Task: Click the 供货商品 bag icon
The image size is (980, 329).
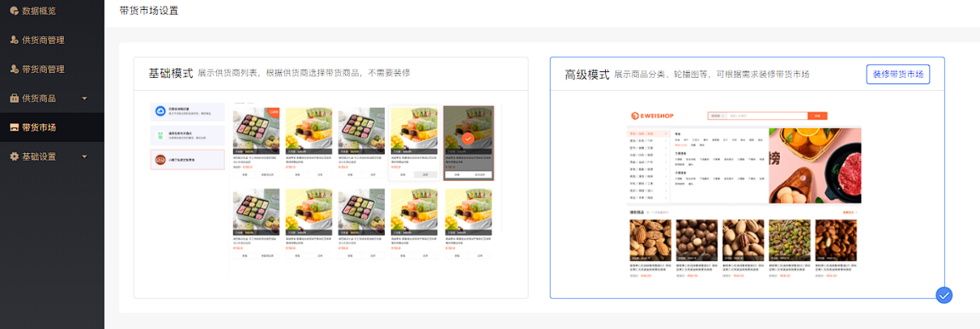Action: click(x=14, y=98)
